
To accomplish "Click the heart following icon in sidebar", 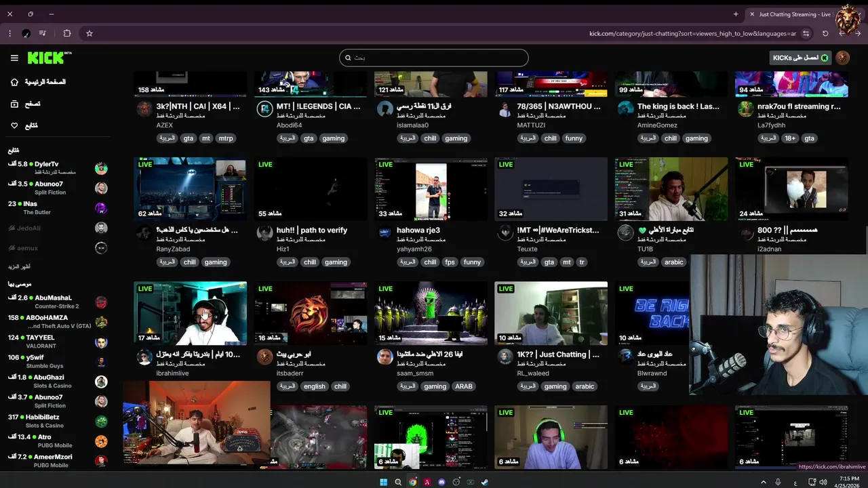I will tap(14, 125).
